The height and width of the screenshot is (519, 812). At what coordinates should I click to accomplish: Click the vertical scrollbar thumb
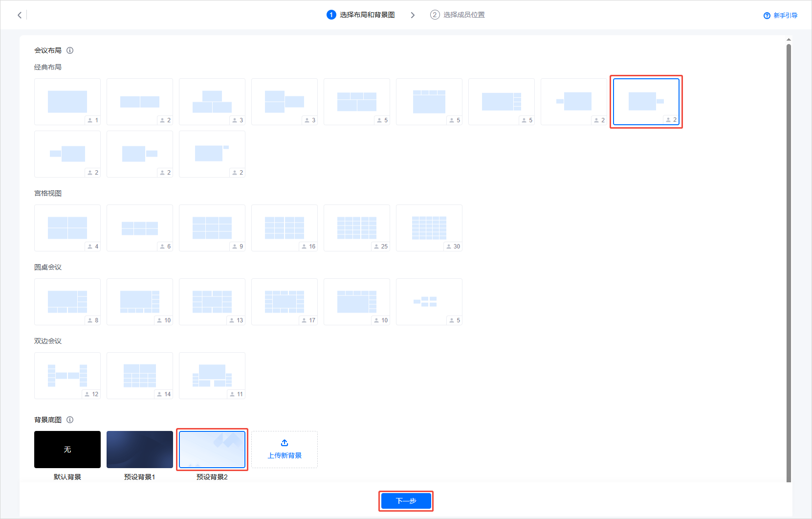pyautogui.click(x=789, y=263)
